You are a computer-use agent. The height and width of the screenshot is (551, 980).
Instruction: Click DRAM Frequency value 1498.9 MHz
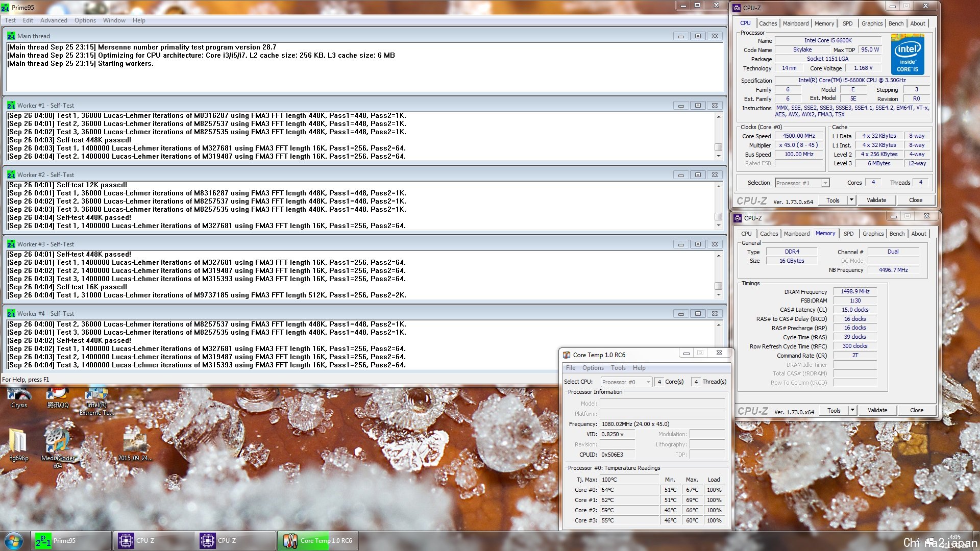(855, 292)
